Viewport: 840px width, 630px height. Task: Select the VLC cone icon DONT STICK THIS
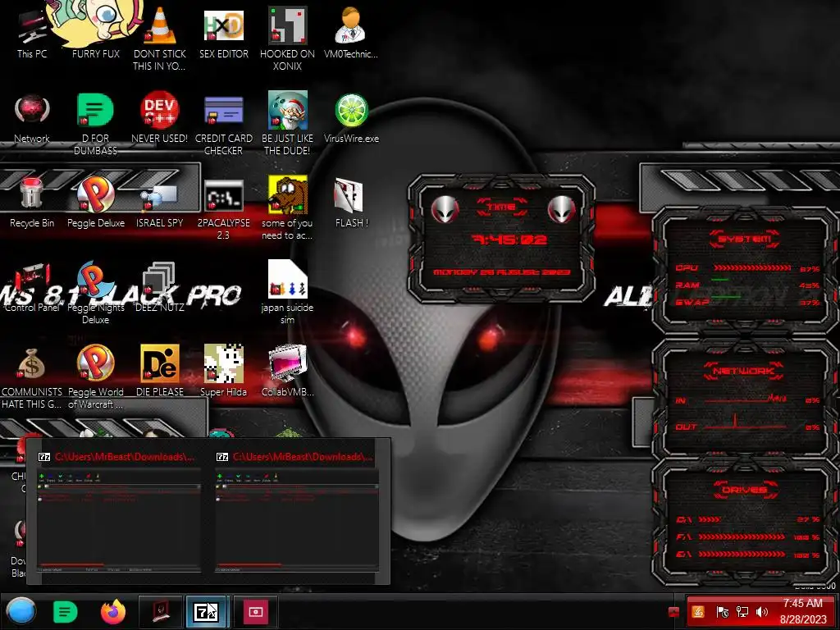point(160,39)
